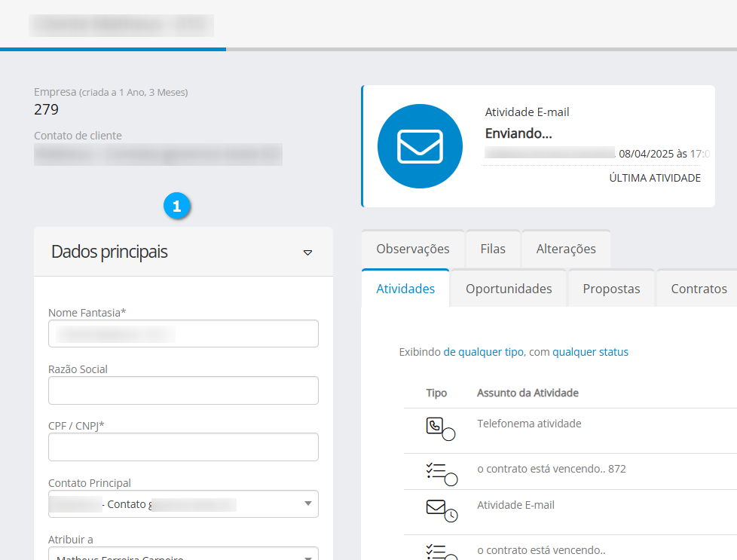Click the 'de qualquer tipo' filter link
This screenshot has height=560, width=737.
coord(483,352)
